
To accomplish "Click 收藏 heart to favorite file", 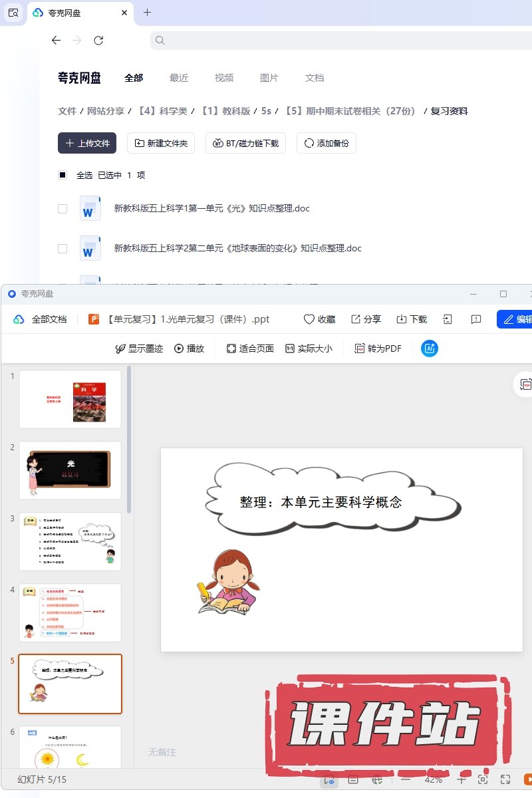I will [319, 319].
